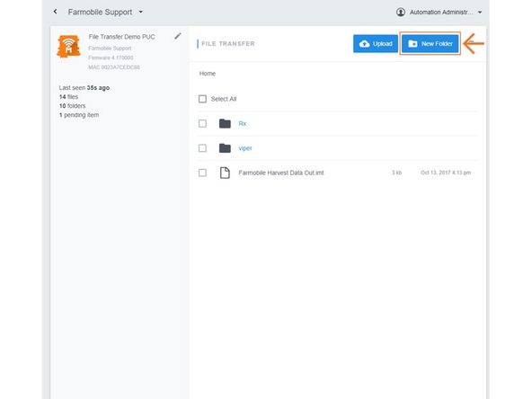The height and width of the screenshot is (399, 532).
Task: Click the user account avatar icon
Action: point(401,13)
